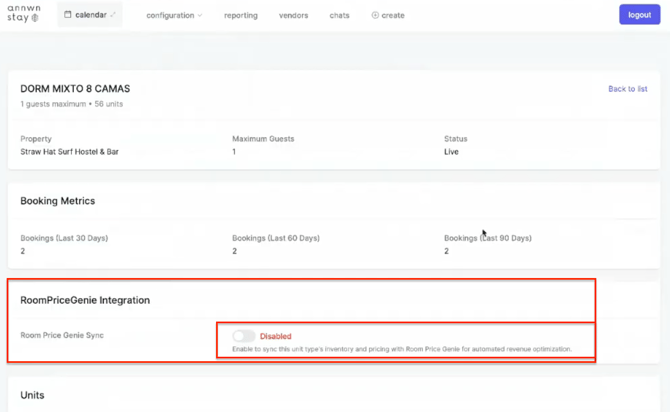The width and height of the screenshot is (670, 412).
Task: Click the red Disabled status label
Action: 276,336
